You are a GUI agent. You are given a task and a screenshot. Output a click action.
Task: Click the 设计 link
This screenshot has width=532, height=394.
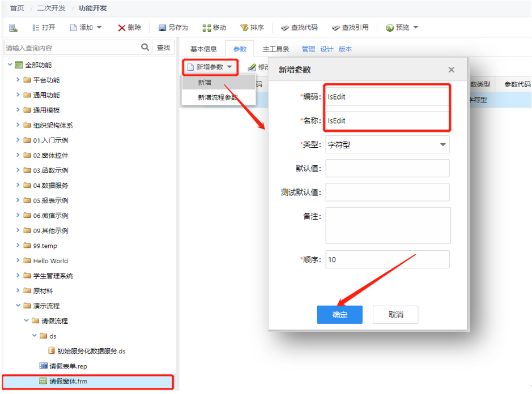[x=326, y=49]
